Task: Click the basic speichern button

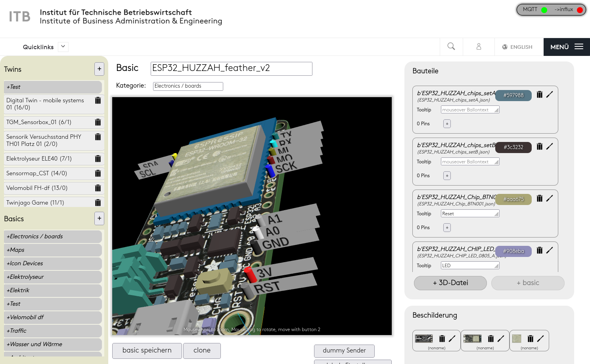Action: 147,351
